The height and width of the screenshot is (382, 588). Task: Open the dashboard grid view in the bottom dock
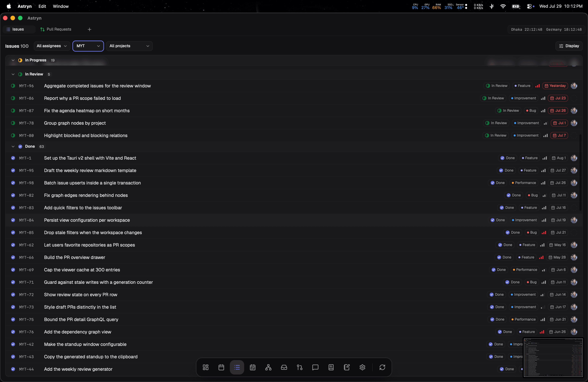point(205,367)
